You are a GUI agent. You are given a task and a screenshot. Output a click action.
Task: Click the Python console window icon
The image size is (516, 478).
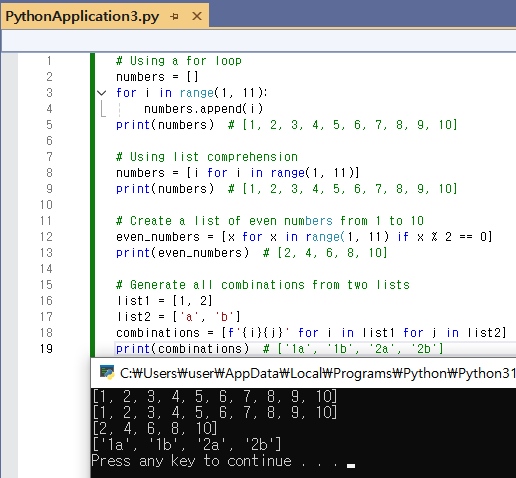[107, 373]
